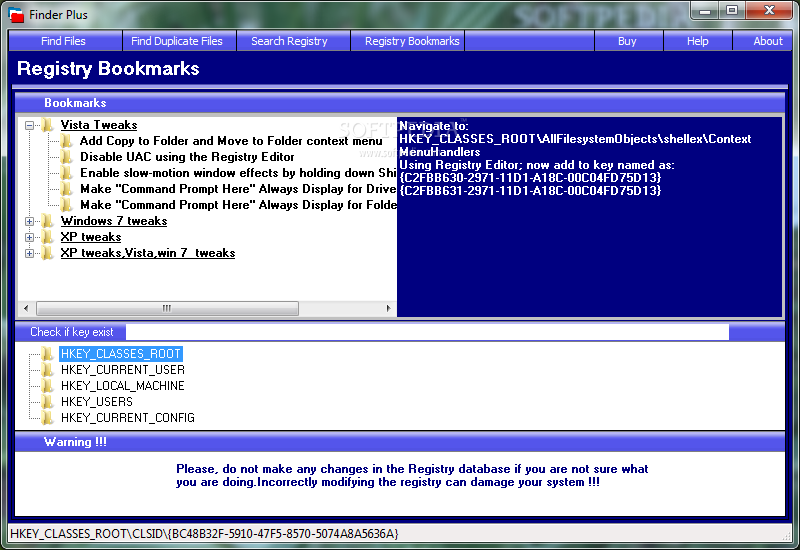
Task: Select the Vista Tweaks bookmark group
Action: [x=99, y=125]
